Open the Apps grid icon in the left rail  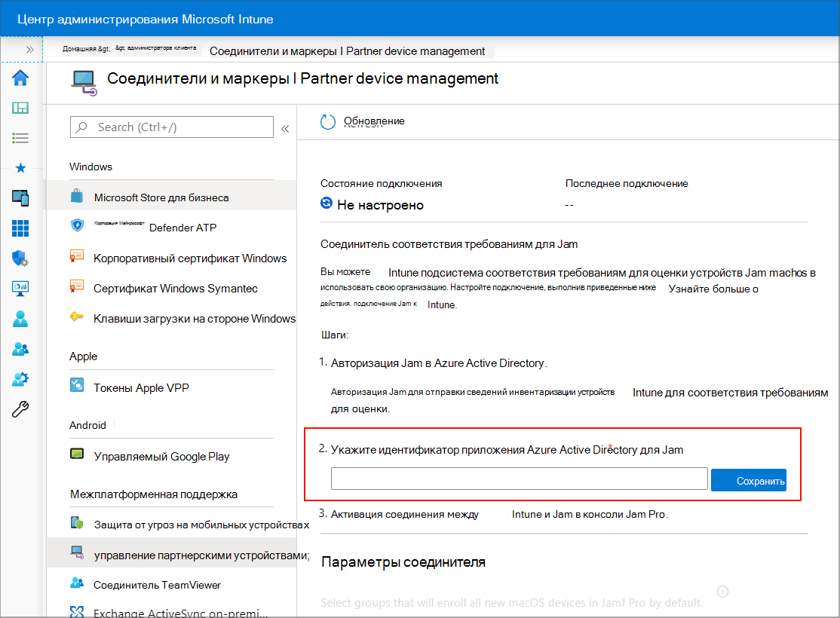click(20, 228)
